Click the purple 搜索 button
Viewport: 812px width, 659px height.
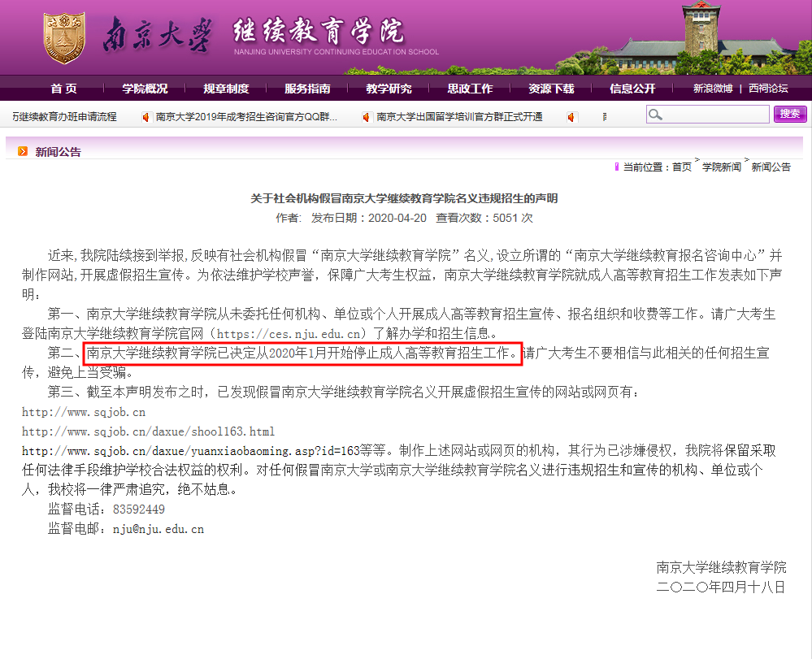pos(790,114)
